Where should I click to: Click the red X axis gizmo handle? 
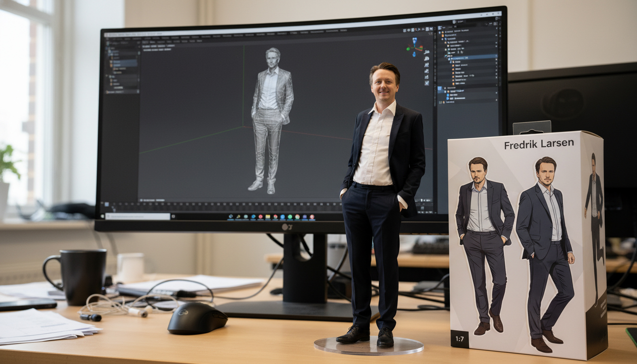(x=420, y=47)
